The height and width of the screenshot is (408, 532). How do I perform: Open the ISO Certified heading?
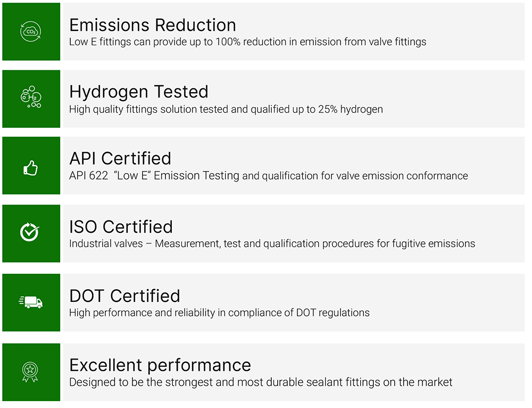pyautogui.click(x=121, y=227)
